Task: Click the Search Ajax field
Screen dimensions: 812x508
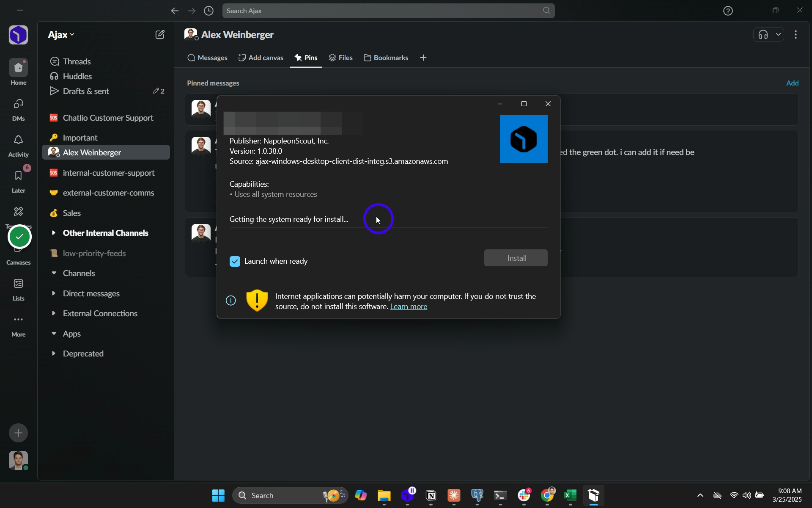Action: [388, 11]
